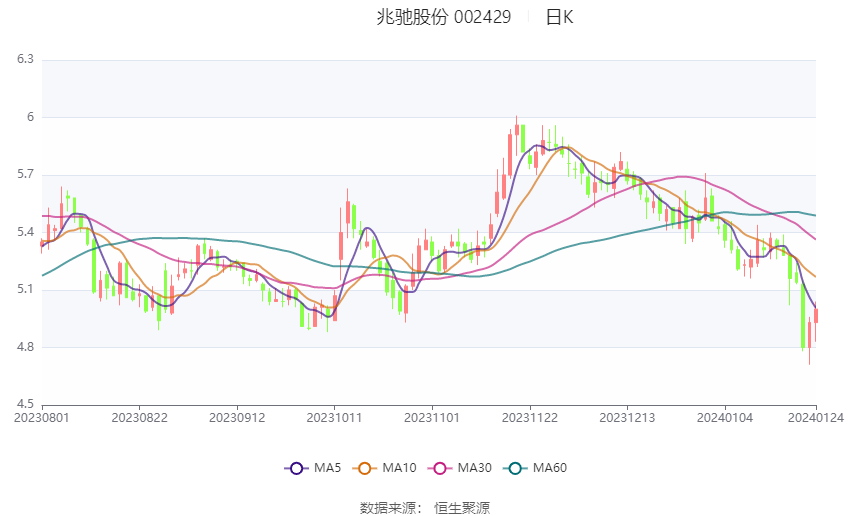Select the 20230801 date axis label
The height and width of the screenshot is (516, 850).
(x=42, y=418)
